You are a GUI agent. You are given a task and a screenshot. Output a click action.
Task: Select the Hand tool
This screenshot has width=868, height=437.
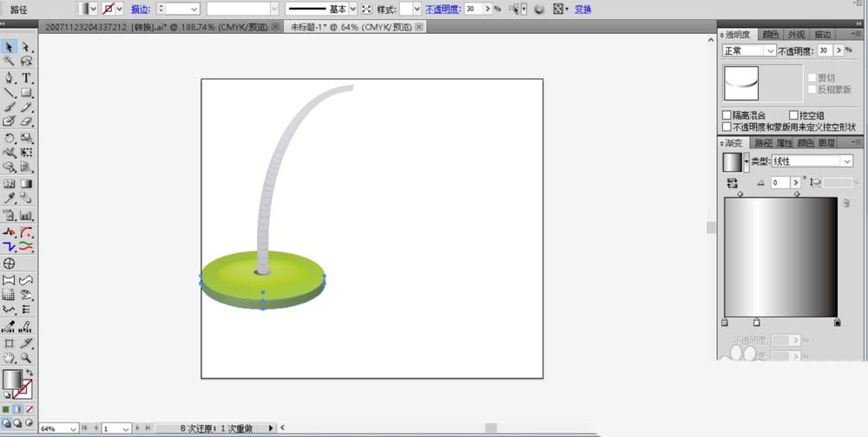click(9, 357)
